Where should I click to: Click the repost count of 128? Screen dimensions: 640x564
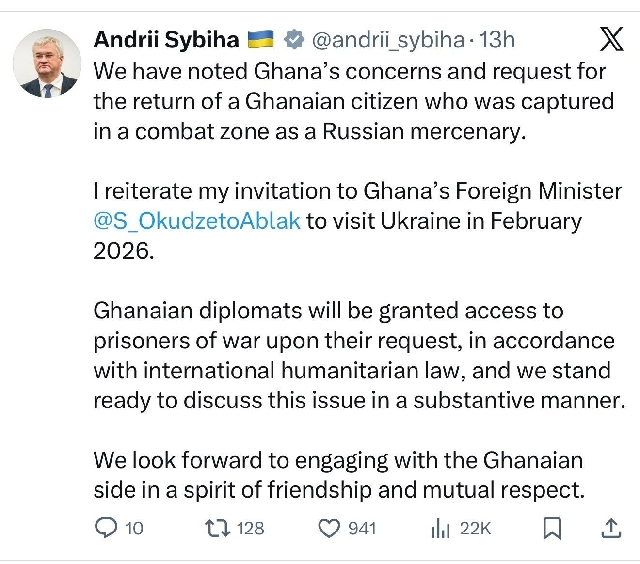250,528
